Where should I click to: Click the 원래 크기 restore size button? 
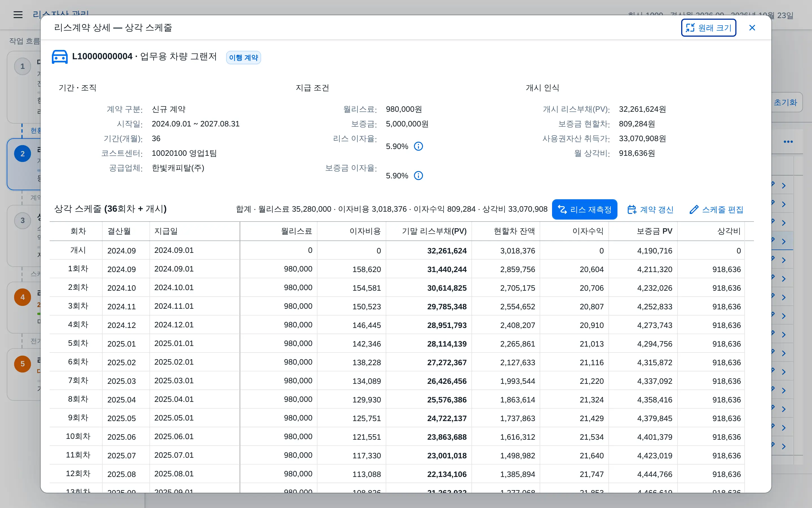click(x=708, y=28)
